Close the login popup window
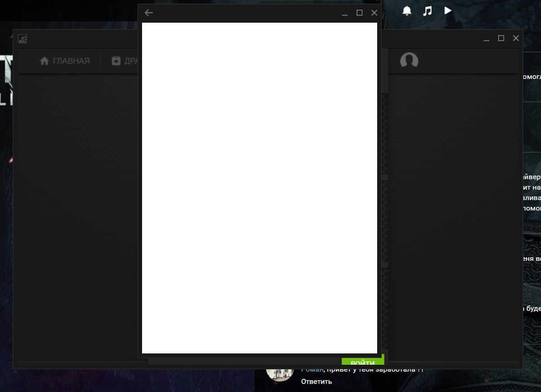 point(374,13)
